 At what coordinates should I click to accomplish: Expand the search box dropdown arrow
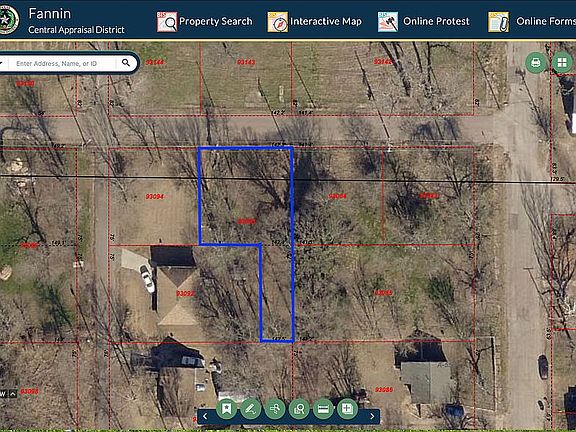pos(1,63)
